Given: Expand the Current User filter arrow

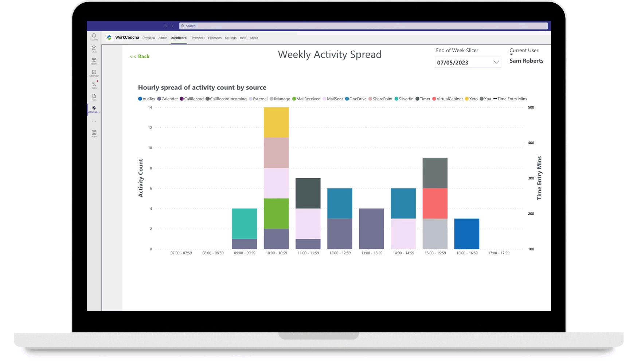Looking at the screenshot, I should pos(511,55).
